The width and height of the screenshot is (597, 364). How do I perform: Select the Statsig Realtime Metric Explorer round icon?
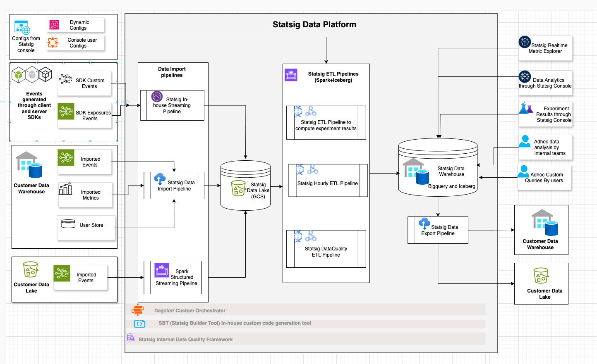(x=525, y=42)
